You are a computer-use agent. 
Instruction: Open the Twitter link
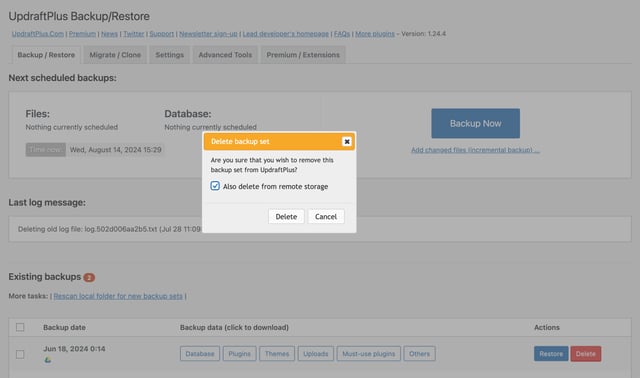pos(134,34)
